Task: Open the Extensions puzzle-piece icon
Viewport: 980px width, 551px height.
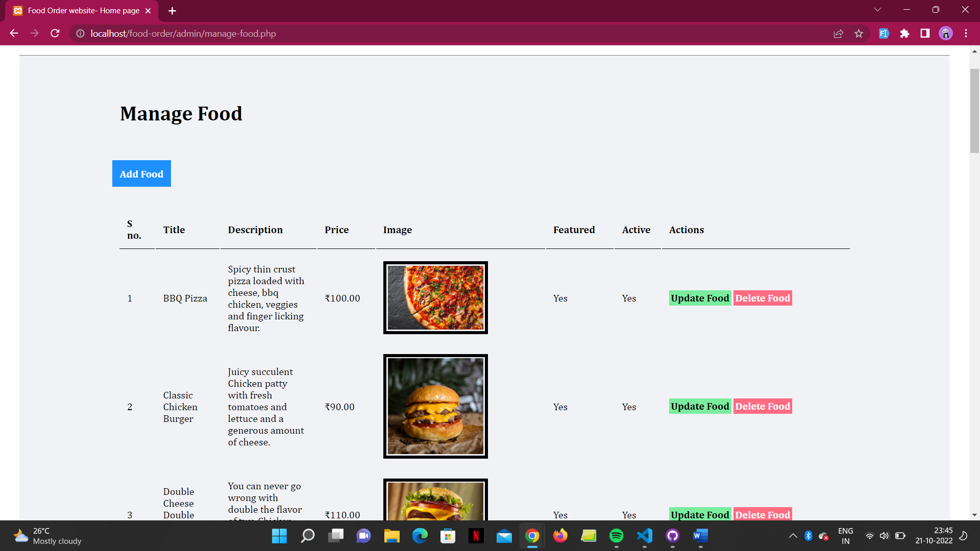Action: [x=905, y=33]
